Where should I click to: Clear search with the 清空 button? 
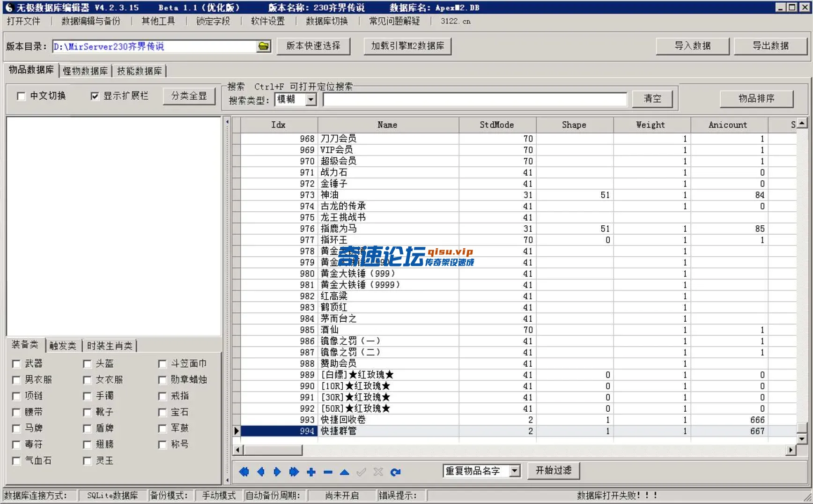[652, 98]
